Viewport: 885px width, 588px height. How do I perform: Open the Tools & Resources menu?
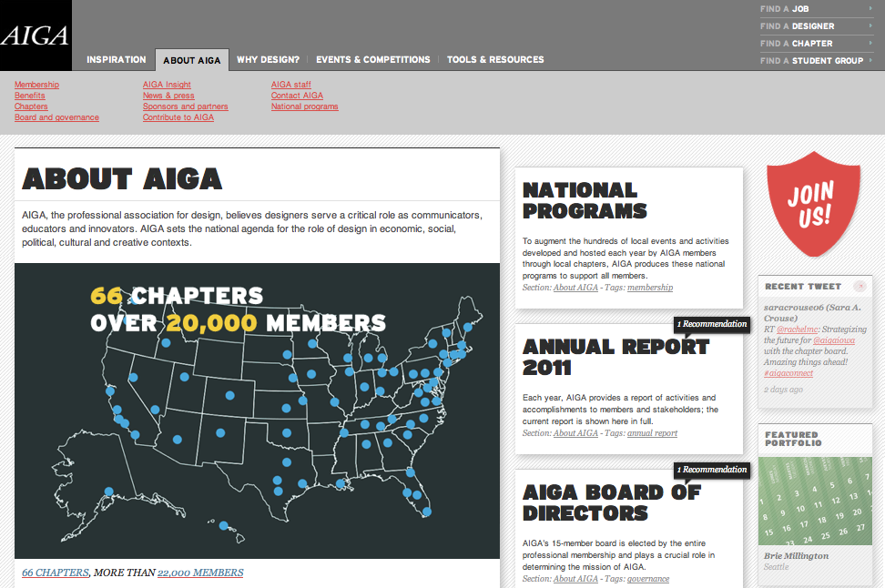pos(495,60)
